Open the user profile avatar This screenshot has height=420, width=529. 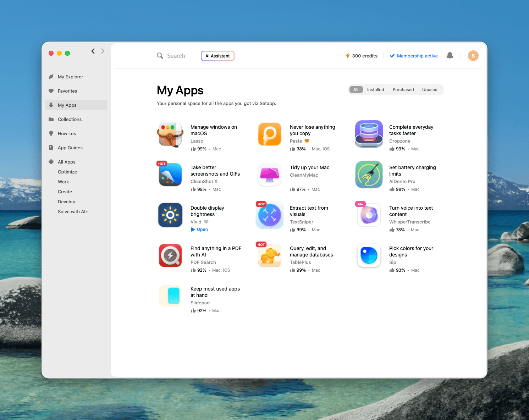(x=473, y=56)
